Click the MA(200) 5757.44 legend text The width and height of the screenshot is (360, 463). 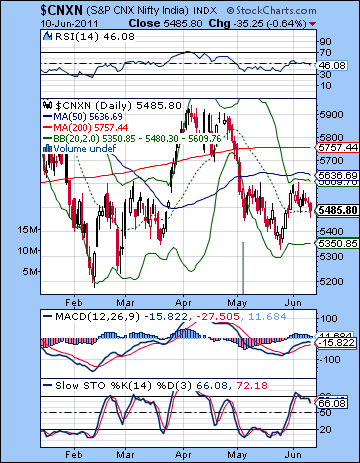pos(91,127)
